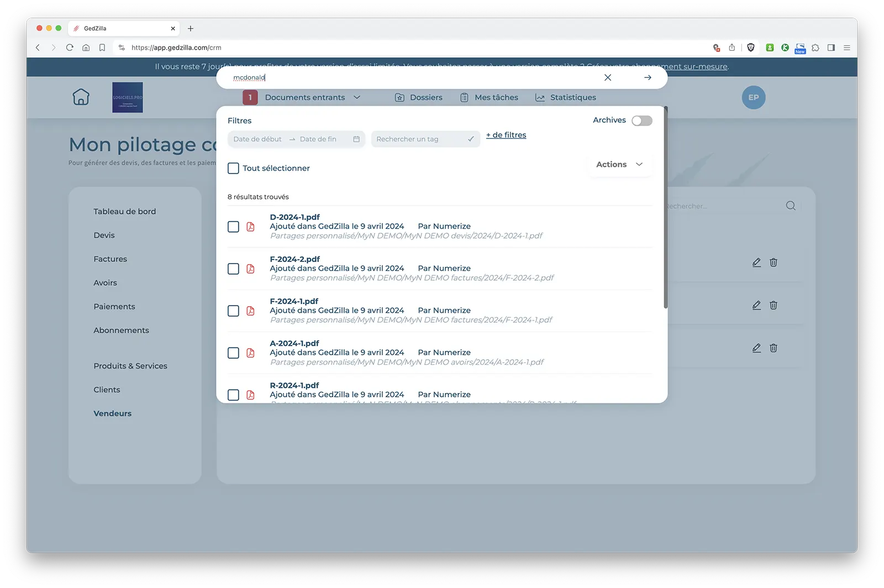Open the browser share icon

(732, 48)
